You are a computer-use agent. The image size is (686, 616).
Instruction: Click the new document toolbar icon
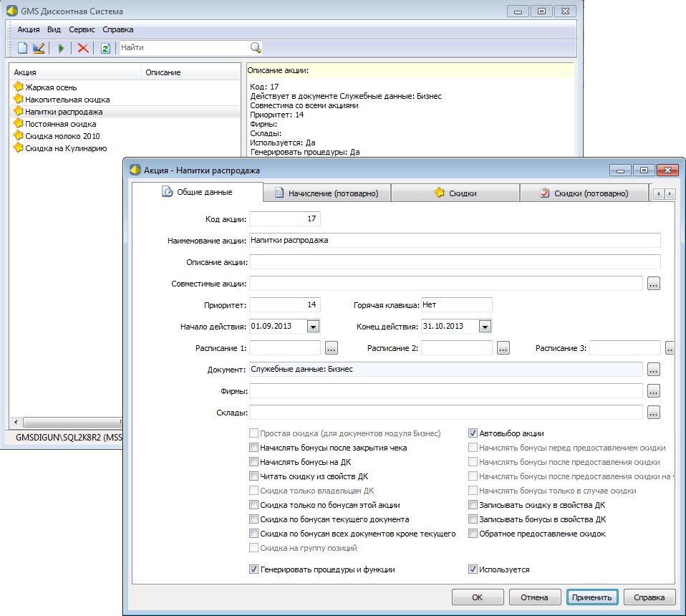point(22,48)
